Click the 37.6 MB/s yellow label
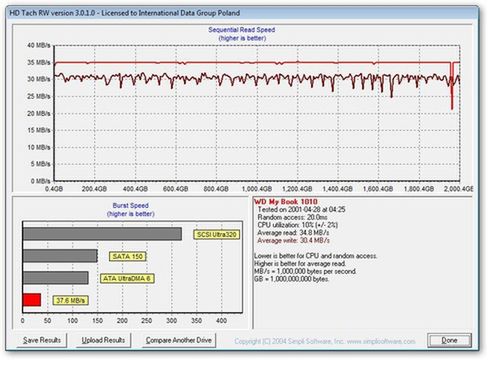 [71, 300]
